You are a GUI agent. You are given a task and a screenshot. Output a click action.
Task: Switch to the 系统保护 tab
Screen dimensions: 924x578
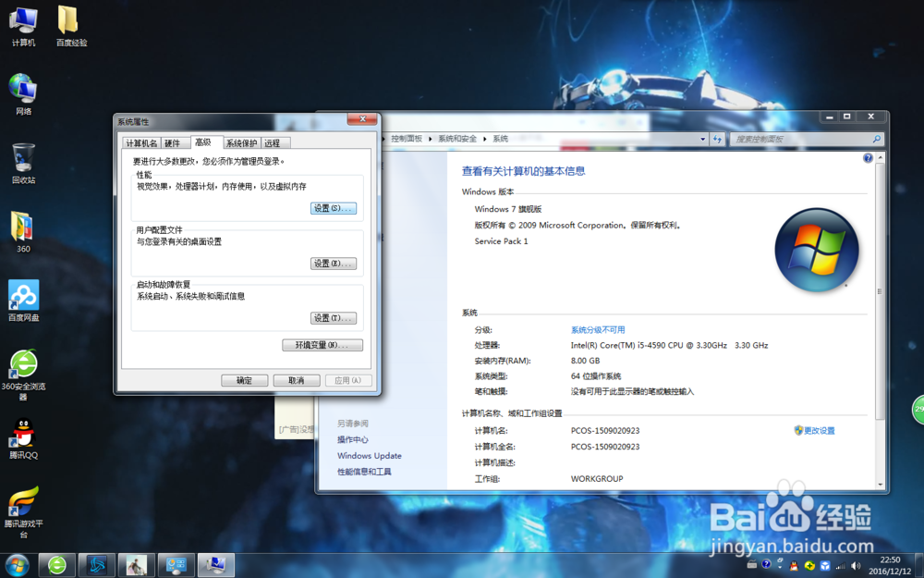pos(241,143)
